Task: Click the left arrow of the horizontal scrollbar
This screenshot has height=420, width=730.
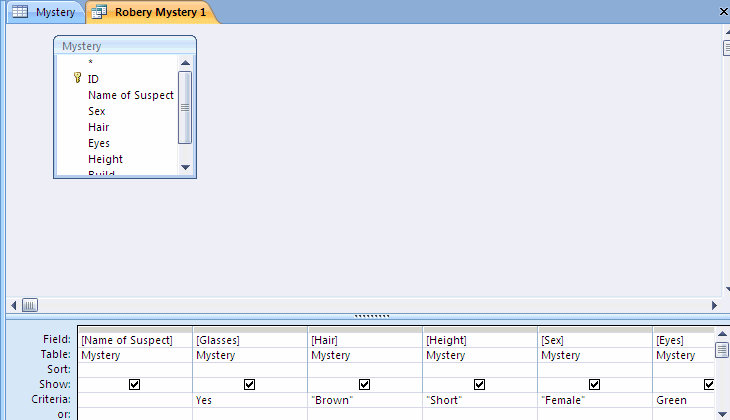Action: 14,305
